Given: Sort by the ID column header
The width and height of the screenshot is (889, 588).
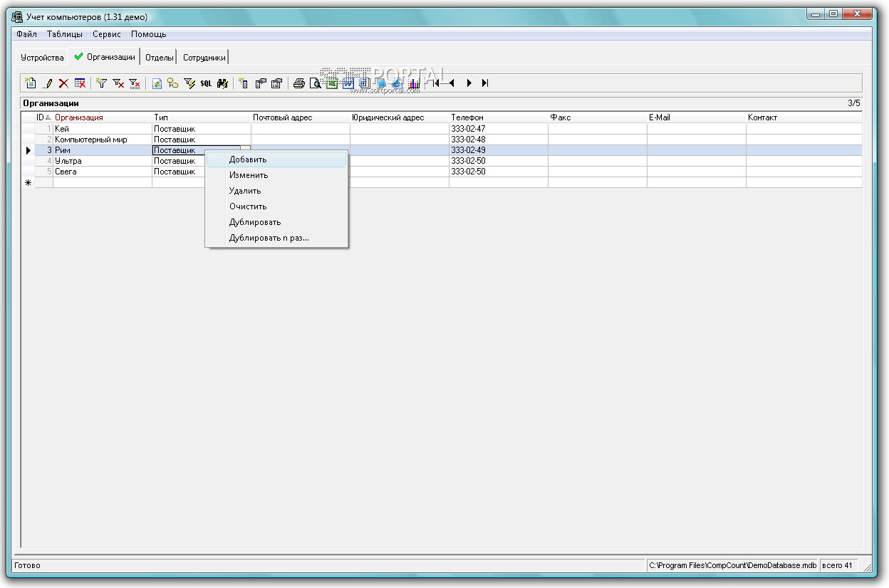Looking at the screenshot, I should [43, 117].
